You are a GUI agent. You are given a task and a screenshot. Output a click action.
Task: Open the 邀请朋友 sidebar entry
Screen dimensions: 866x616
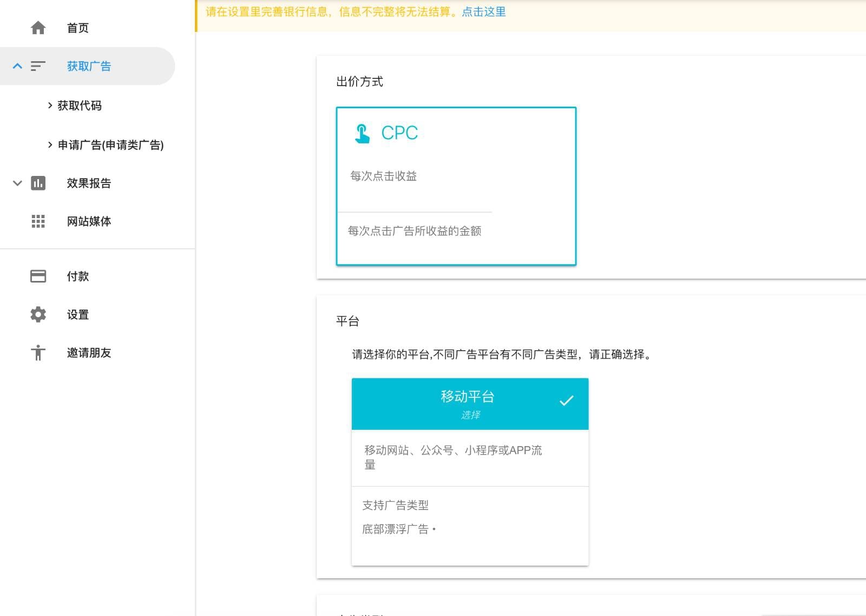89,353
